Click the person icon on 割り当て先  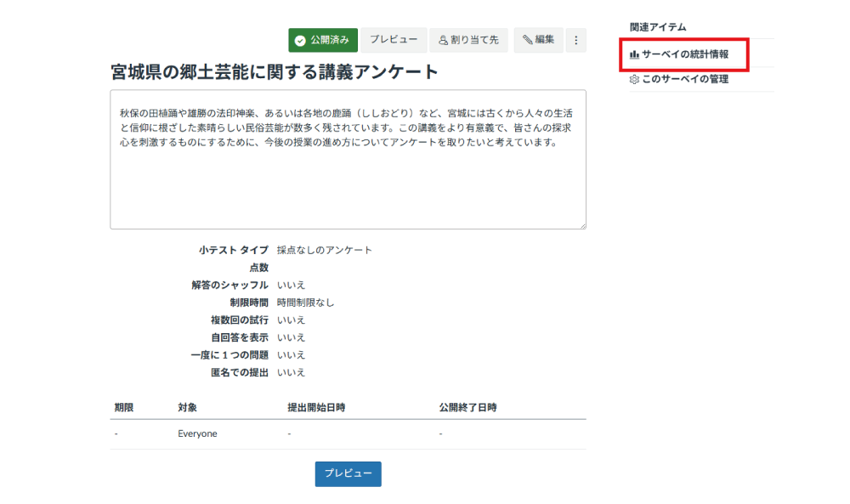pos(442,40)
